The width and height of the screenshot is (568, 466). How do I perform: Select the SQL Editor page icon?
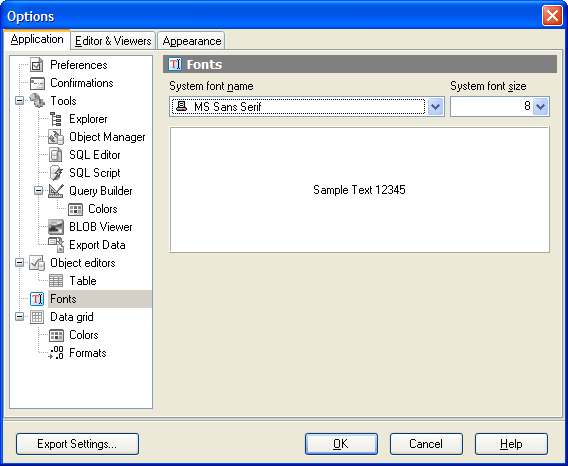56,155
